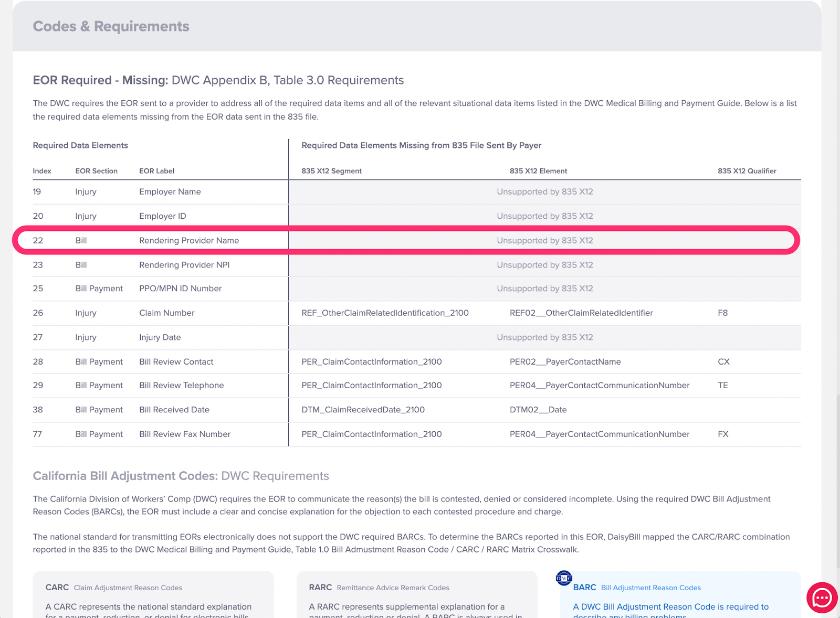Click the EOR Label column header
Image resolution: width=840 pixels, height=618 pixels.
[x=156, y=171]
